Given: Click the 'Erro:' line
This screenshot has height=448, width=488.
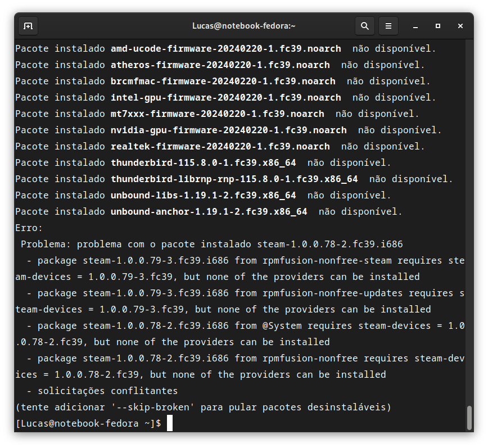Looking at the screenshot, I should pyautogui.click(x=29, y=228).
